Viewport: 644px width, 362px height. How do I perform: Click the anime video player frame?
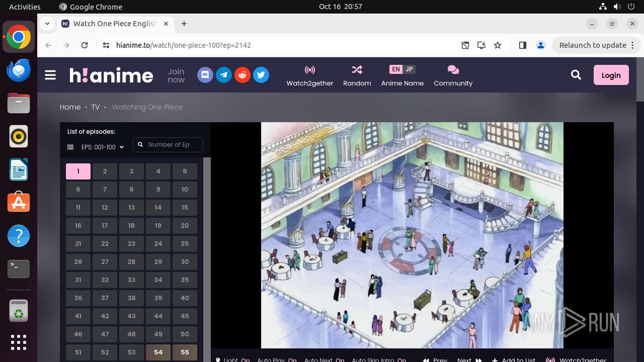pos(412,235)
